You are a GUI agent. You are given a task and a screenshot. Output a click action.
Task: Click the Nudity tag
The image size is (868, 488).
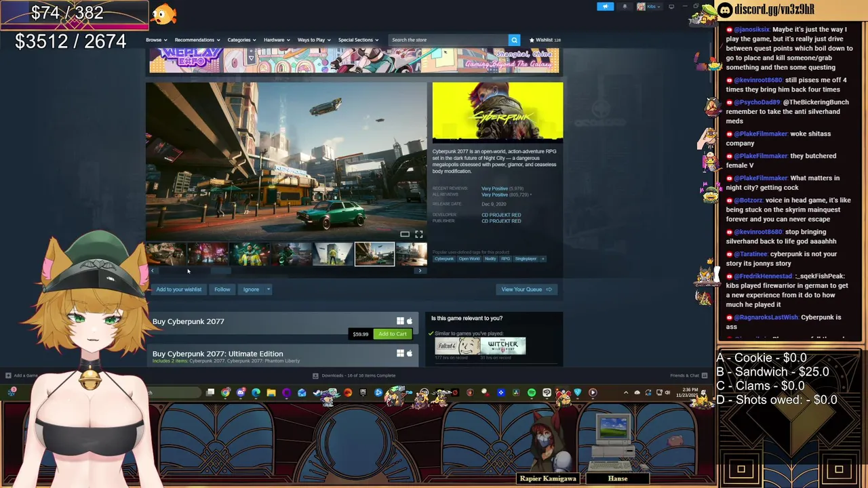pos(490,258)
